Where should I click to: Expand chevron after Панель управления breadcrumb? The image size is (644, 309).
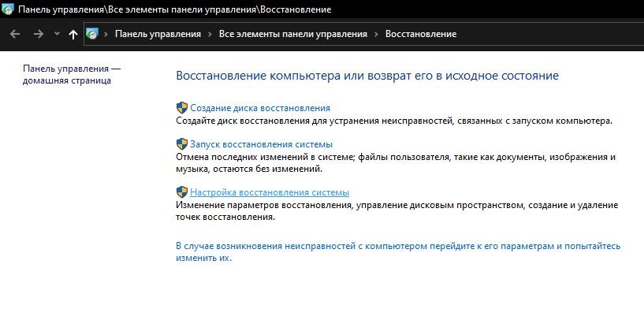[x=210, y=34]
